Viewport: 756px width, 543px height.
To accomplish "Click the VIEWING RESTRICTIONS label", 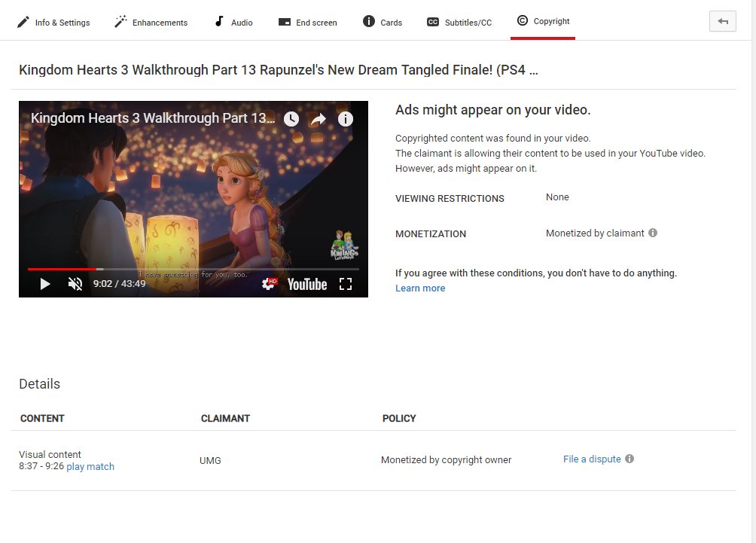I will click(x=450, y=199).
